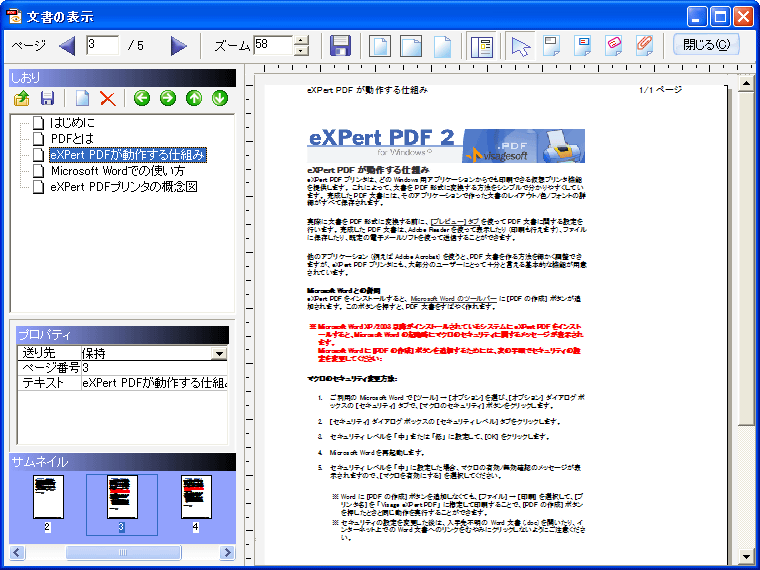The image size is (760, 570).
Task: Select eXPert PDFが動作する仕組み bookmark
Action: (128, 155)
